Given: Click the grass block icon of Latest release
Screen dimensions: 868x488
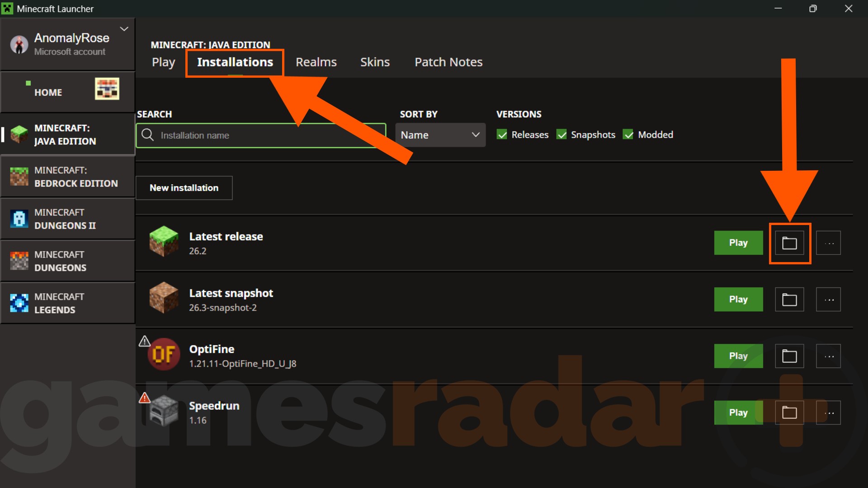Looking at the screenshot, I should [x=164, y=241].
